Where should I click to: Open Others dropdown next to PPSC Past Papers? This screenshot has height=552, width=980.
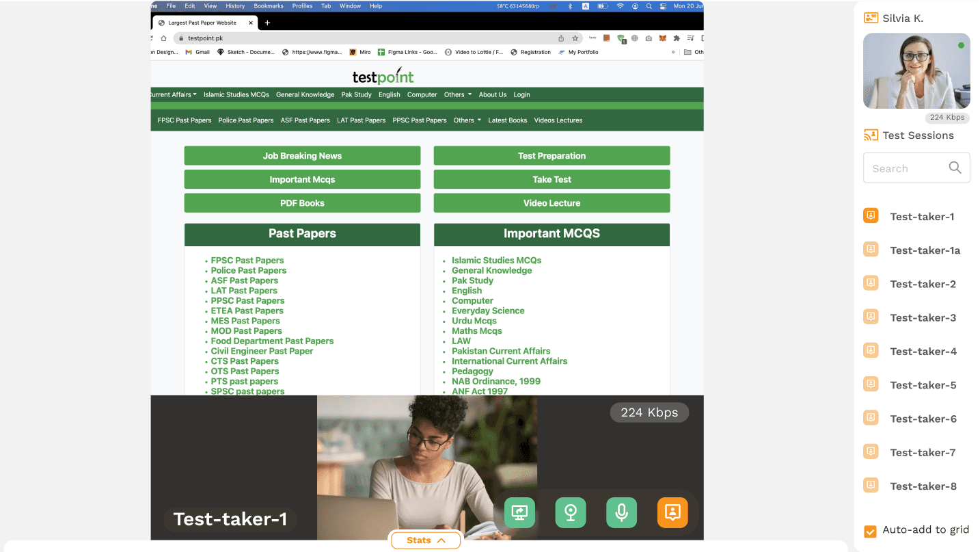click(467, 120)
